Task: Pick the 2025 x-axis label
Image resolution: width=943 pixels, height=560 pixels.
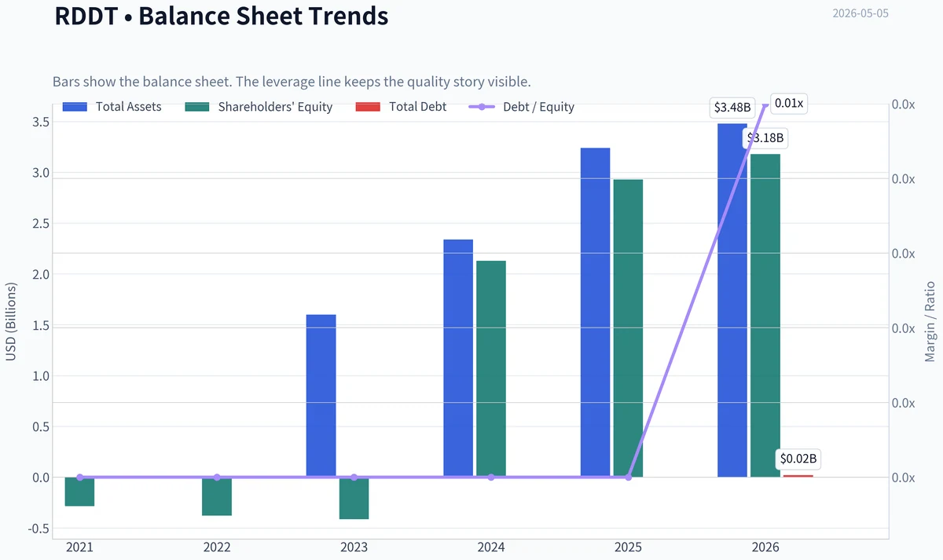Action: point(628,547)
